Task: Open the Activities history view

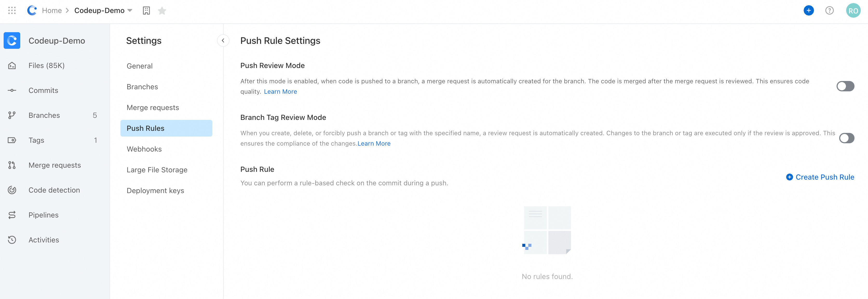Action: pos(43,240)
